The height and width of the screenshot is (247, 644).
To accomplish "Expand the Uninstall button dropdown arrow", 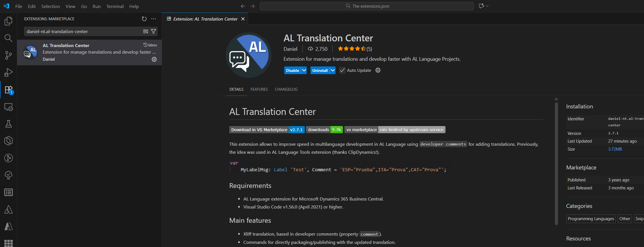I will (333, 70).
